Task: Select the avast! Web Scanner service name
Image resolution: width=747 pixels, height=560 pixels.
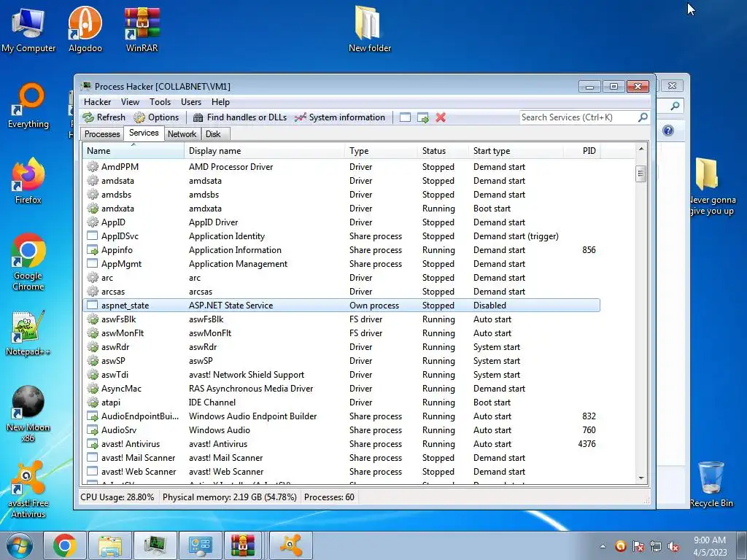Action: point(139,472)
